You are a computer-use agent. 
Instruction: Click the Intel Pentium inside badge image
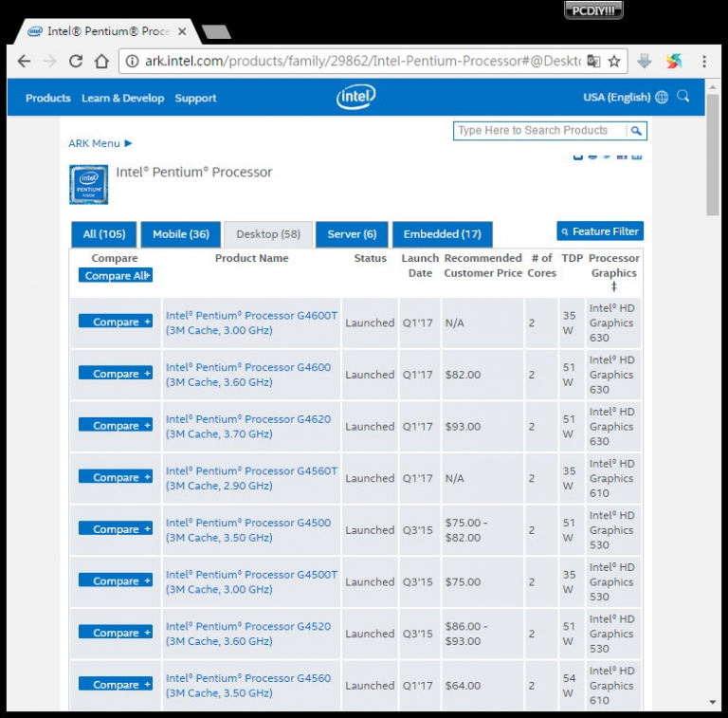89,184
